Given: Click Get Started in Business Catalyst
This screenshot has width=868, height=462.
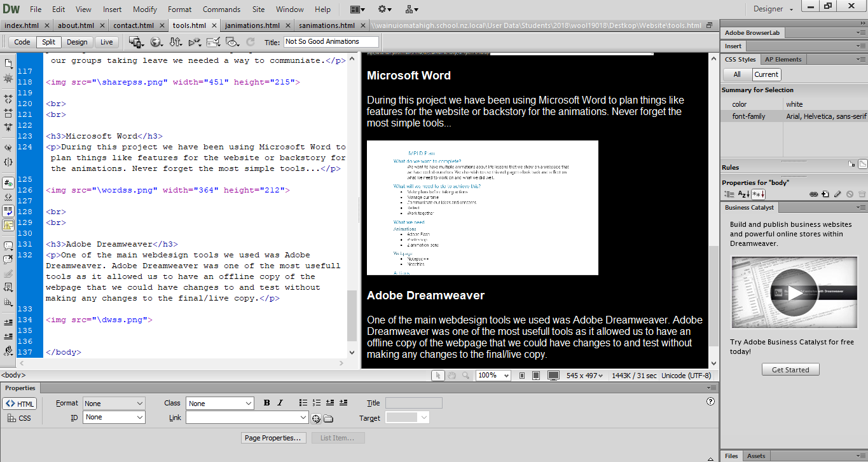Looking at the screenshot, I should click(x=790, y=370).
